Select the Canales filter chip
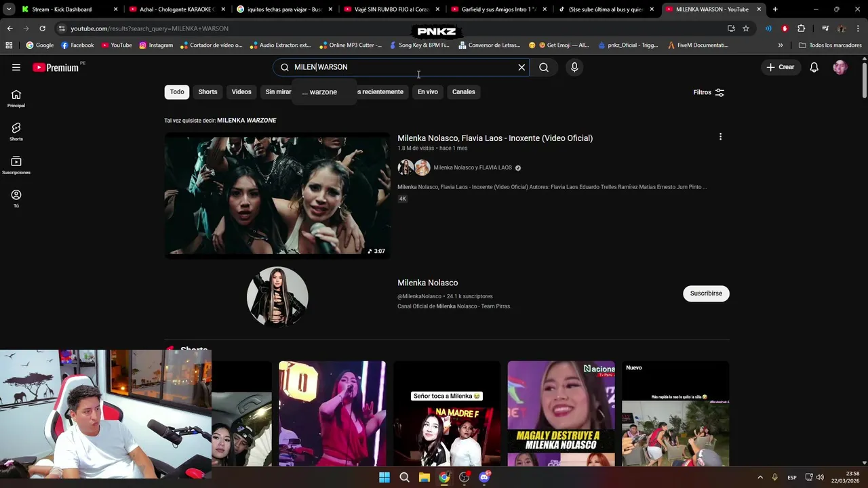 click(464, 92)
